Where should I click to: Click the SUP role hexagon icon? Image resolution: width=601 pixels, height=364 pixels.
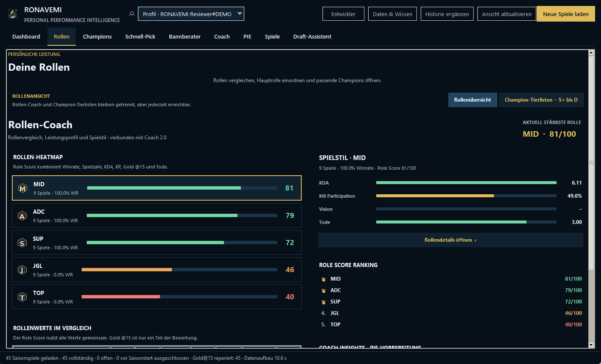click(x=22, y=243)
